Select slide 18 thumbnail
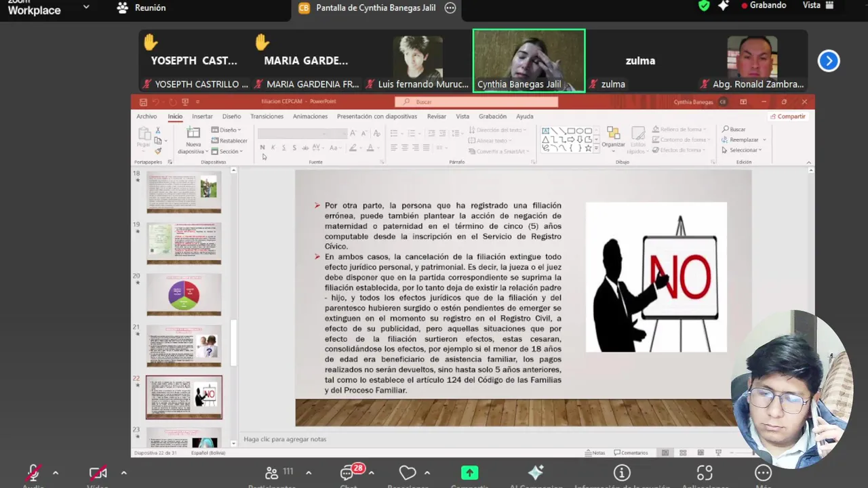 [x=184, y=192]
